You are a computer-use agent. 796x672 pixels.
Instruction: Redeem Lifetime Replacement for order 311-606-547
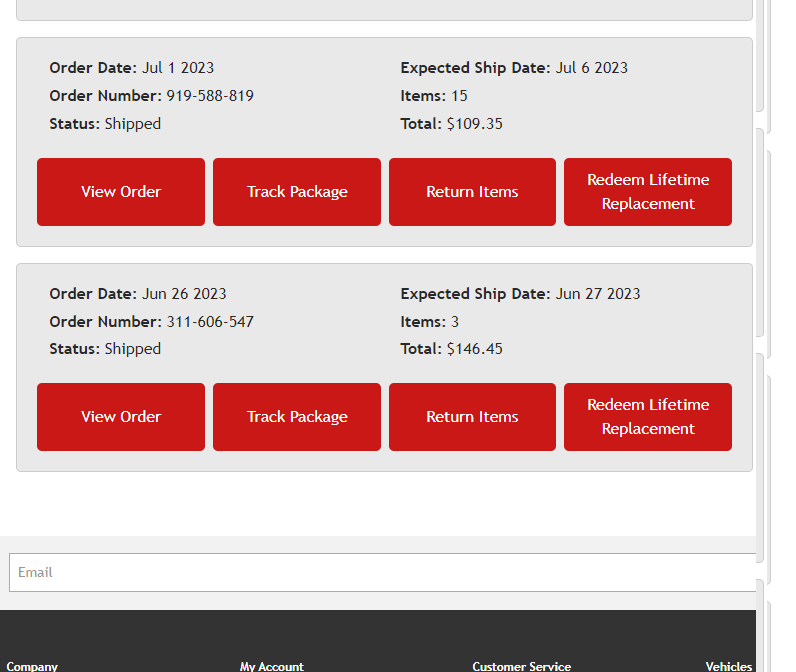point(648,417)
